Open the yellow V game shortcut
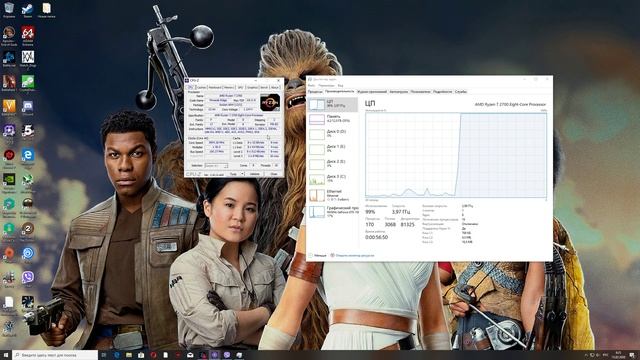This screenshot has width=640, height=360. [9, 108]
